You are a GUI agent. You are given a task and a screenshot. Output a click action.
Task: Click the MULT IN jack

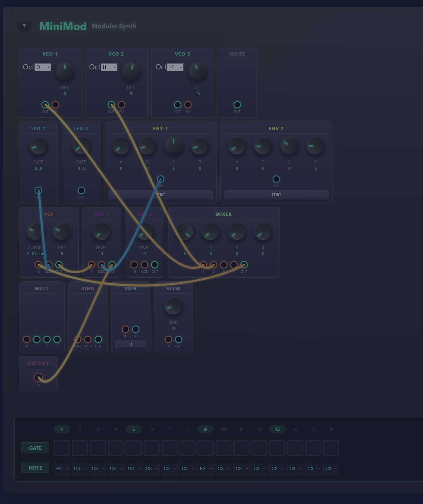(x=27, y=339)
